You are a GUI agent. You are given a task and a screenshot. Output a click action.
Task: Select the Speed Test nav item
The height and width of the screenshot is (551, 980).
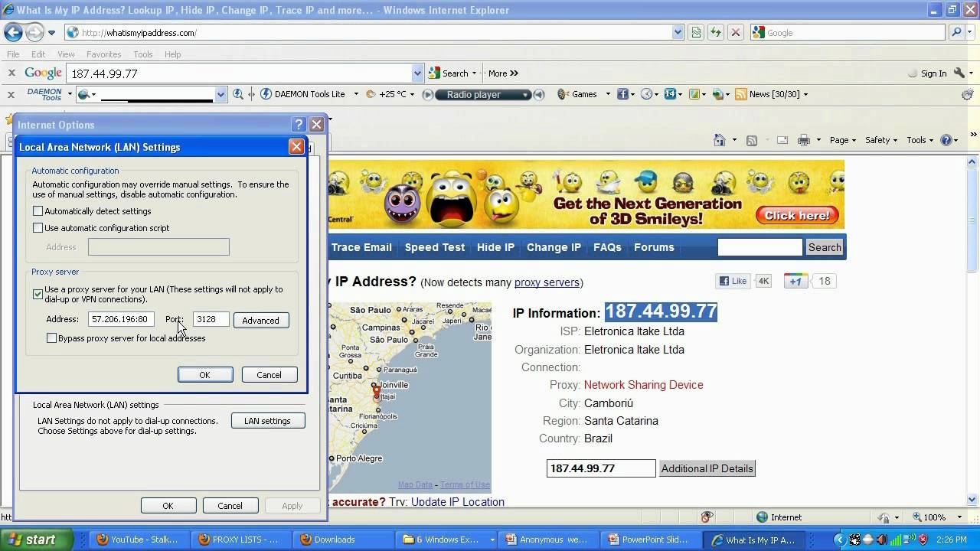click(434, 247)
